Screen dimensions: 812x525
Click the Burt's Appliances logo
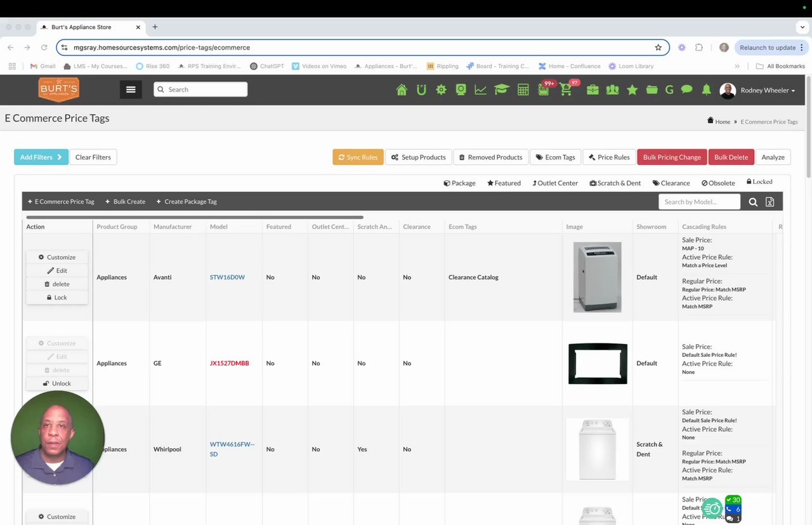pyautogui.click(x=58, y=90)
